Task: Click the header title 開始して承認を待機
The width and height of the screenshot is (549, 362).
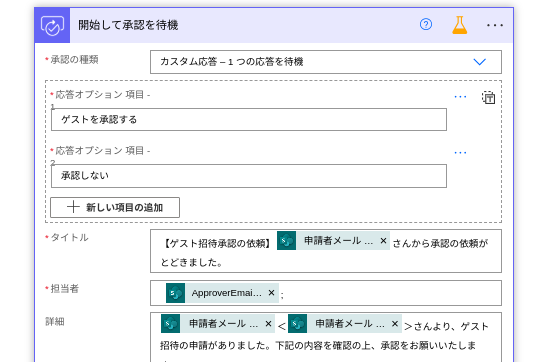Action: (x=128, y=25)
